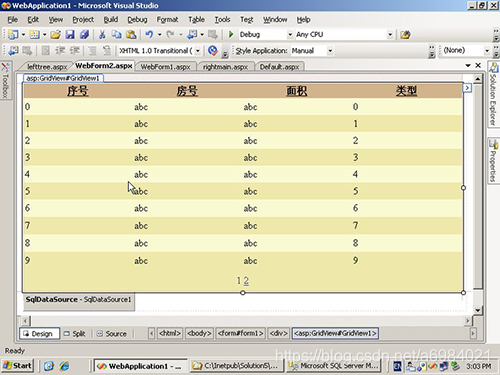Click the Increase Indent icon in the formatting toolbar
The width and height of the screenshot is (500, 375).
(x=75, y=51)
